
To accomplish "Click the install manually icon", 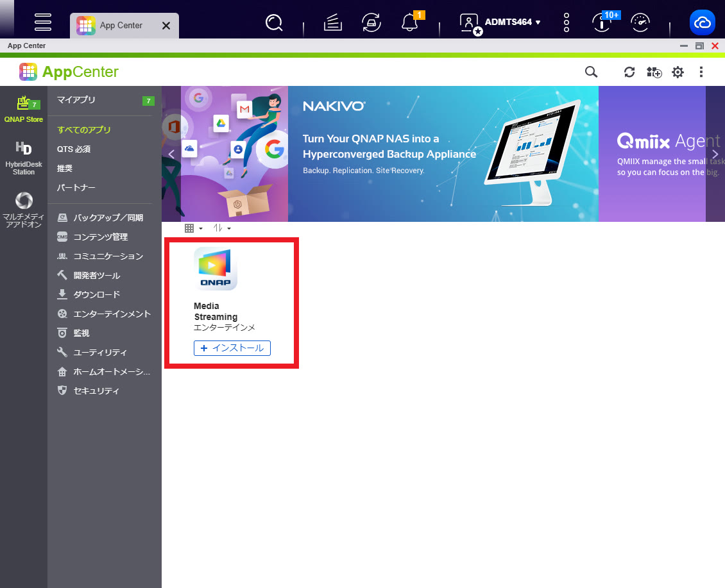I will tap(654, 72).
